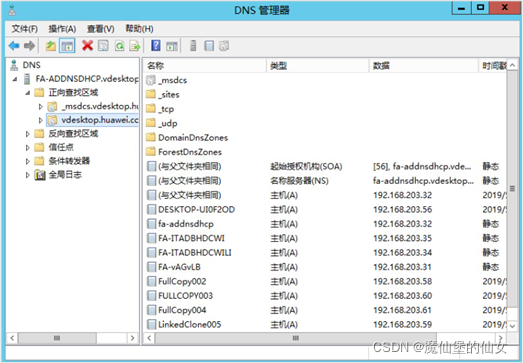Sort by the 数据 column header
This screenshot has height=363, width=523.
tap(424, 66)
